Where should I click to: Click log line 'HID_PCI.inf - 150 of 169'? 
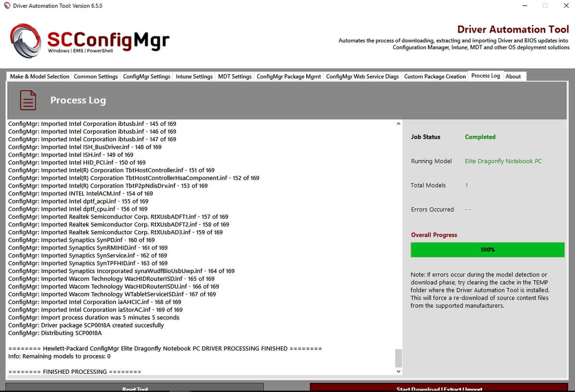click(77, 163)
